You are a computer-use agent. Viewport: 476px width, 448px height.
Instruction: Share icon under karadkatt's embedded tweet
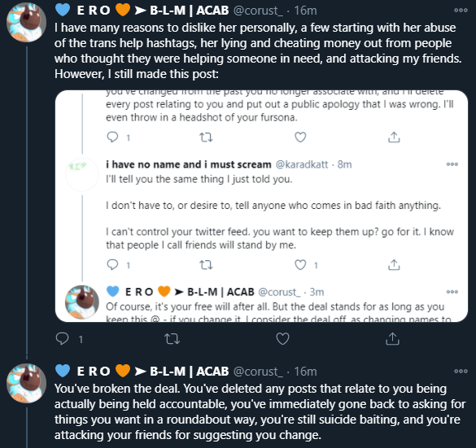point(394,265)
